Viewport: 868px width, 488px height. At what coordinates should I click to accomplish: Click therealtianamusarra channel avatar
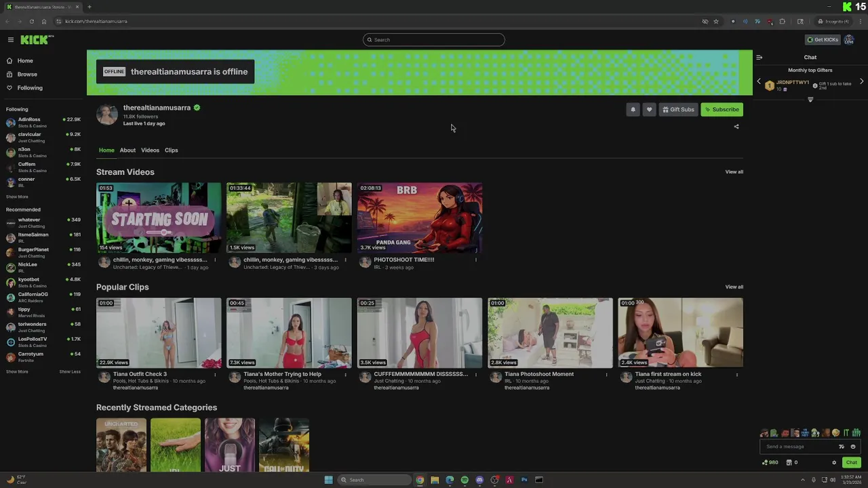click(106, 115)
